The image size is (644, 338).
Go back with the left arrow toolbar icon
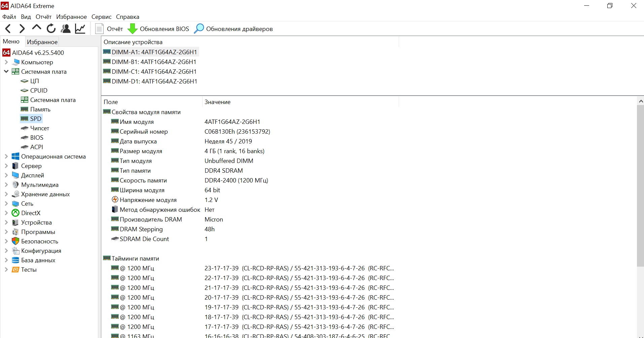point(8,29)
